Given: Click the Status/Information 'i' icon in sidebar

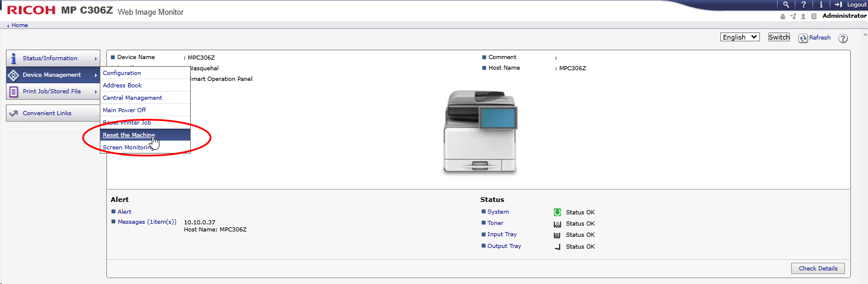Looking at the screenshot, I should [13, 58].
